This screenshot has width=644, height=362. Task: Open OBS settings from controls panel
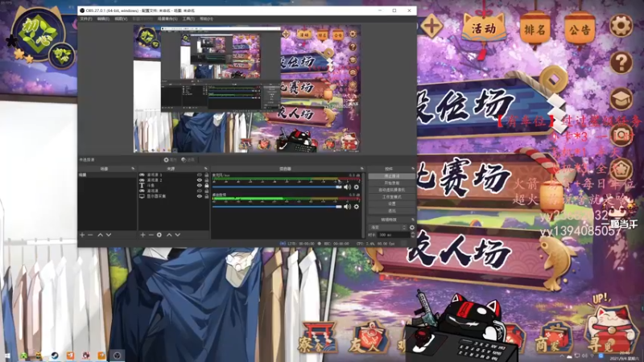point(391,204)
